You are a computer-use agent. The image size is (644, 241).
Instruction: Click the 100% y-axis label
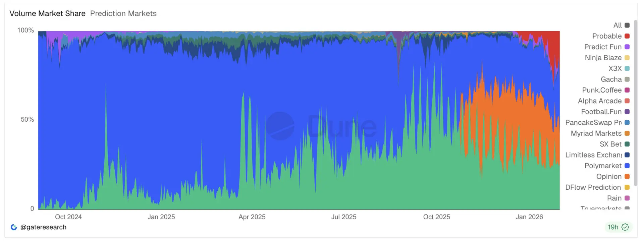point(25,30)
